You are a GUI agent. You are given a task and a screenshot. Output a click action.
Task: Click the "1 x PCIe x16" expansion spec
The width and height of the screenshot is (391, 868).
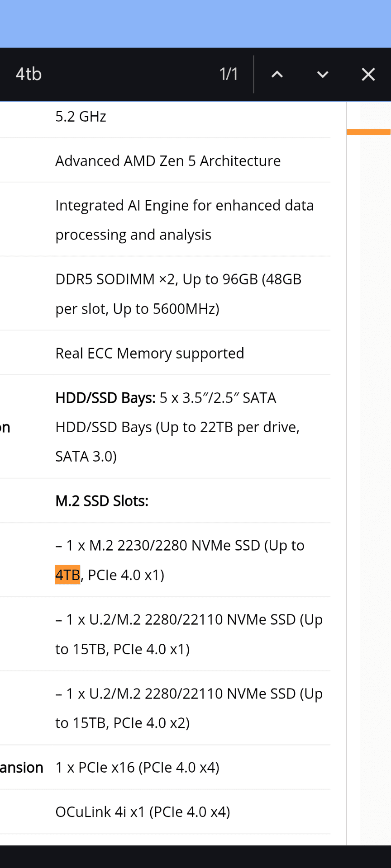[x=137, y=768]
